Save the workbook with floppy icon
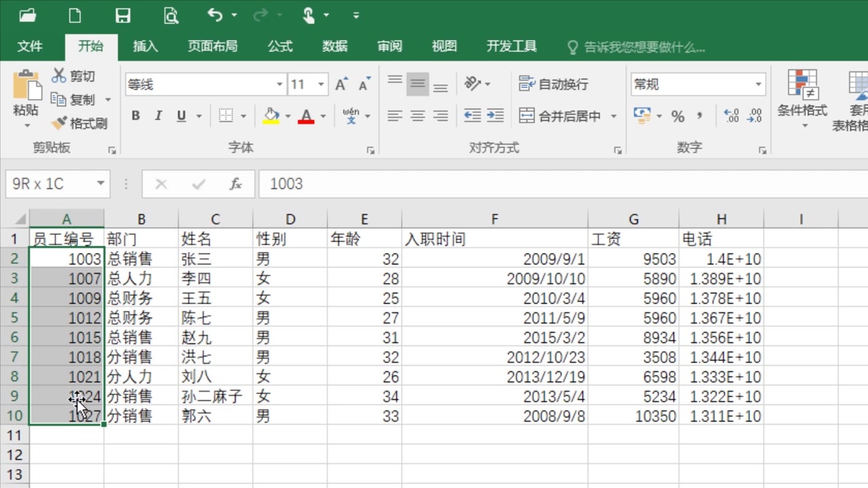 click(x=123, y=15)
